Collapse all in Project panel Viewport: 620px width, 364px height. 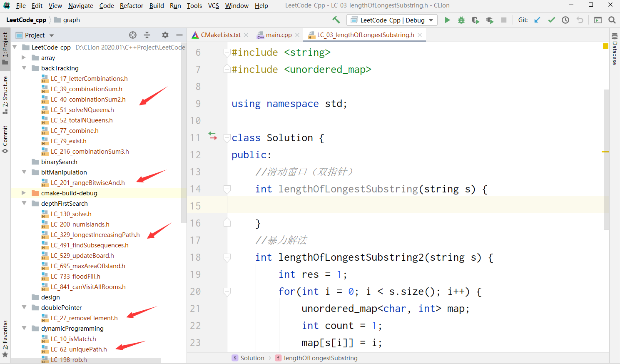[147, 35]
